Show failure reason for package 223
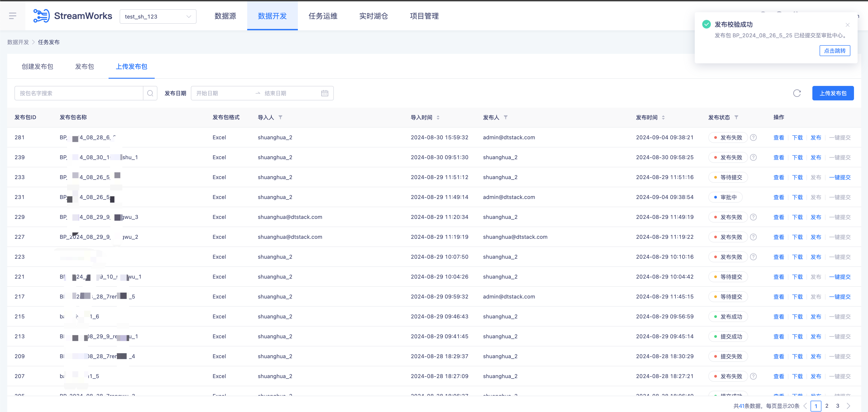Image resolution: width=868 pixels, height=412 pixels. [x=753, y=257]
